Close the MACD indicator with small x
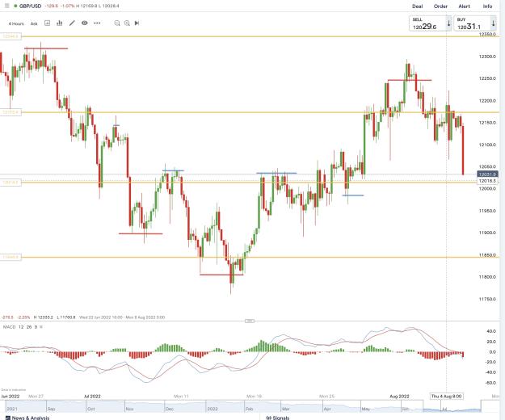Screen dimensions: 505x420 pos(41,327)
